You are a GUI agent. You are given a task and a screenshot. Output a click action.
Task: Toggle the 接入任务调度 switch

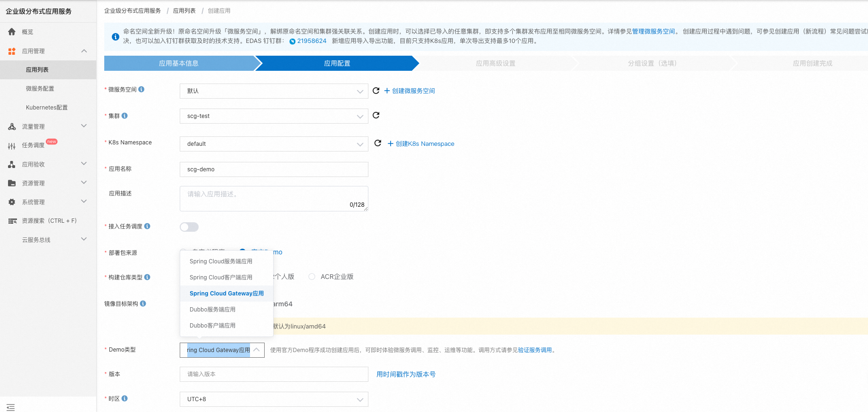click(x=189, y=227)
